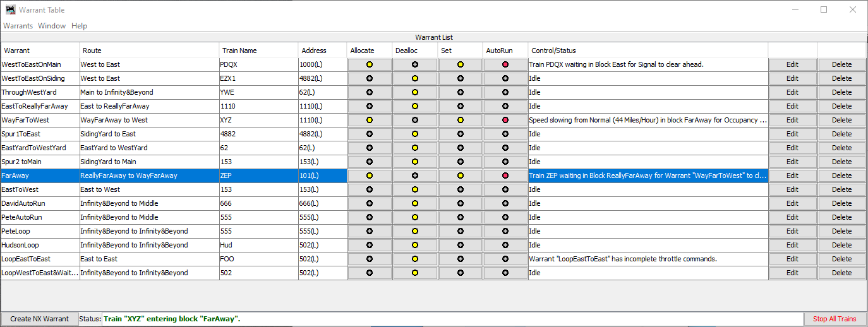Open Control/Status cell for LoopEastToEast warrant
This screenshot has height=327, width=868.
[648, 259]
